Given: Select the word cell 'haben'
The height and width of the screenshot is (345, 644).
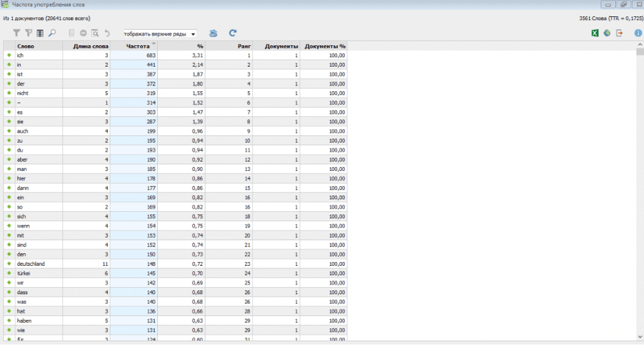Looking at the screenshot, I should point(38,320).
